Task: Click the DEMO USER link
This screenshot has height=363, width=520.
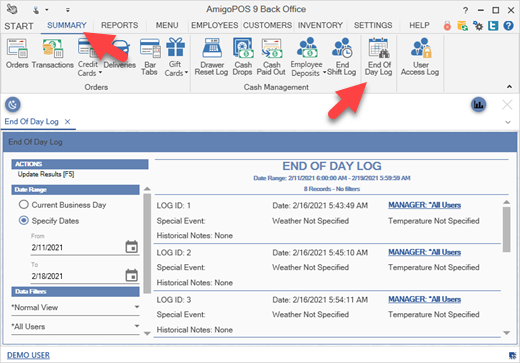Action: (x=28, y=355)
